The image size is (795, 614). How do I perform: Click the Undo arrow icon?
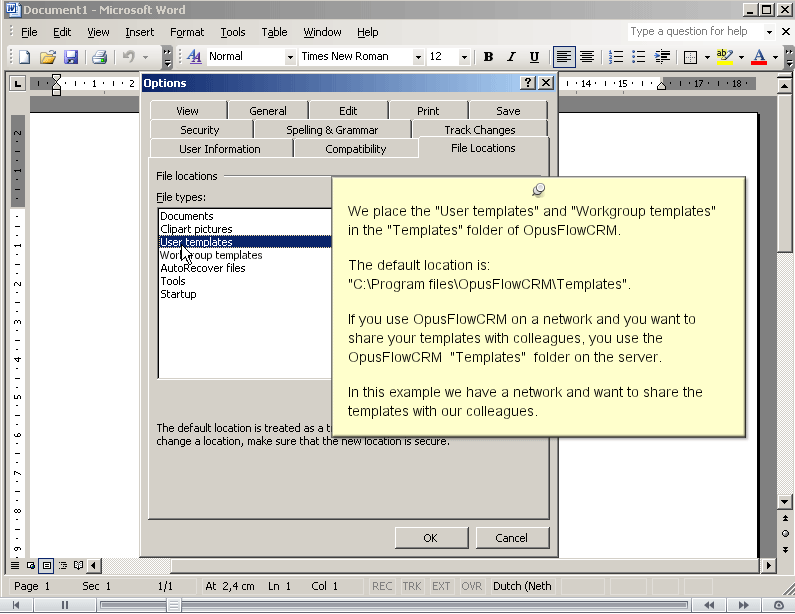click(x=129, y=57)
